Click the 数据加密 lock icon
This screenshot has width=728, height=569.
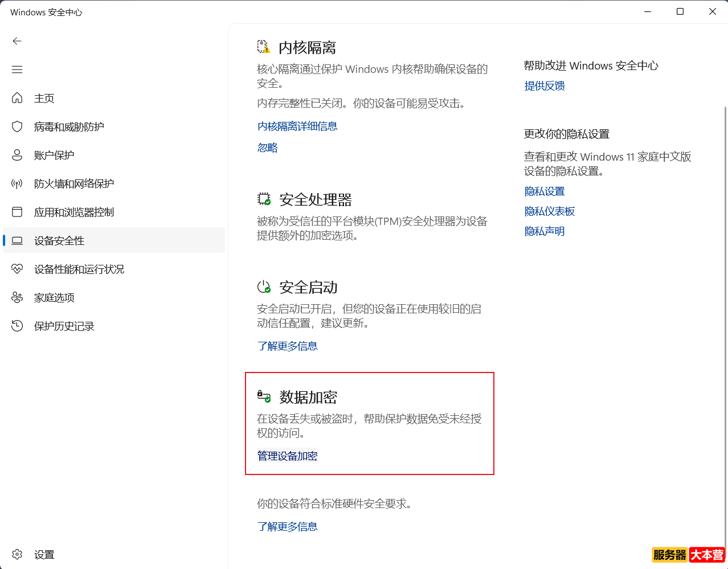[264, 396]
